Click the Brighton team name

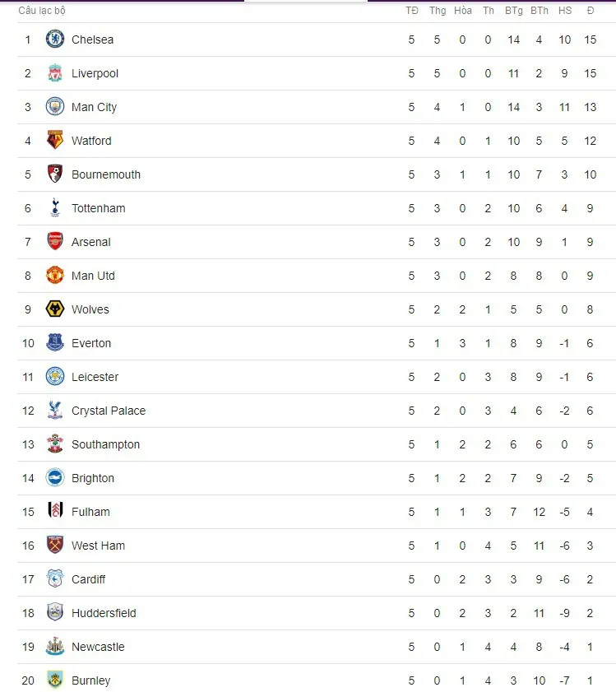tap(93, 478)
